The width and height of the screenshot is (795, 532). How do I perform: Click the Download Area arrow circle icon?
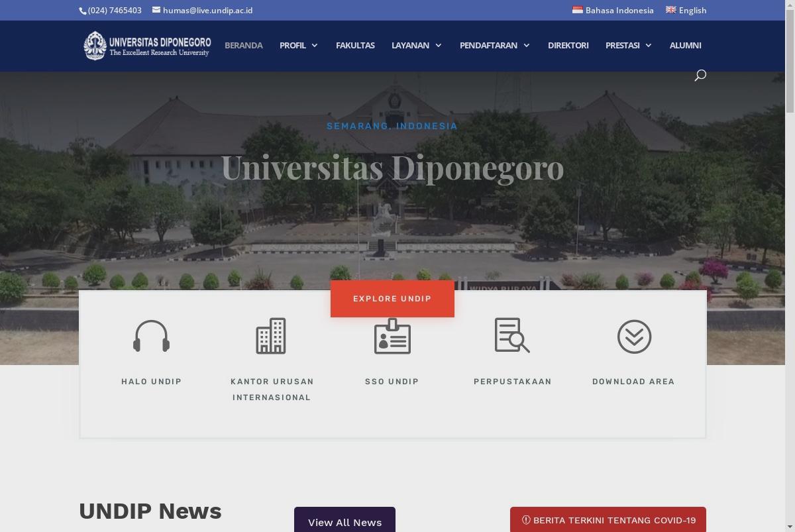click(x=634, y=337)
